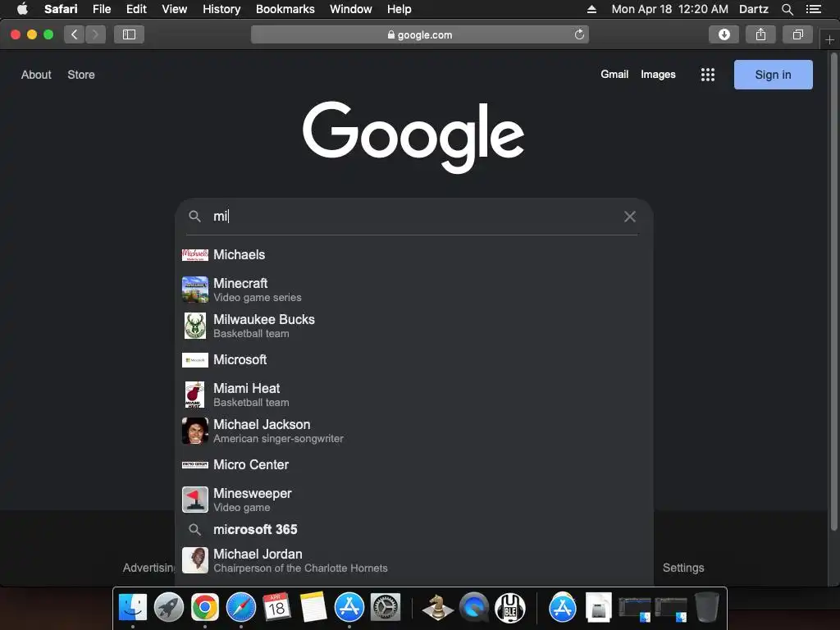Open the Google apps grid
The image size is (840, 630).
[708, 75]
